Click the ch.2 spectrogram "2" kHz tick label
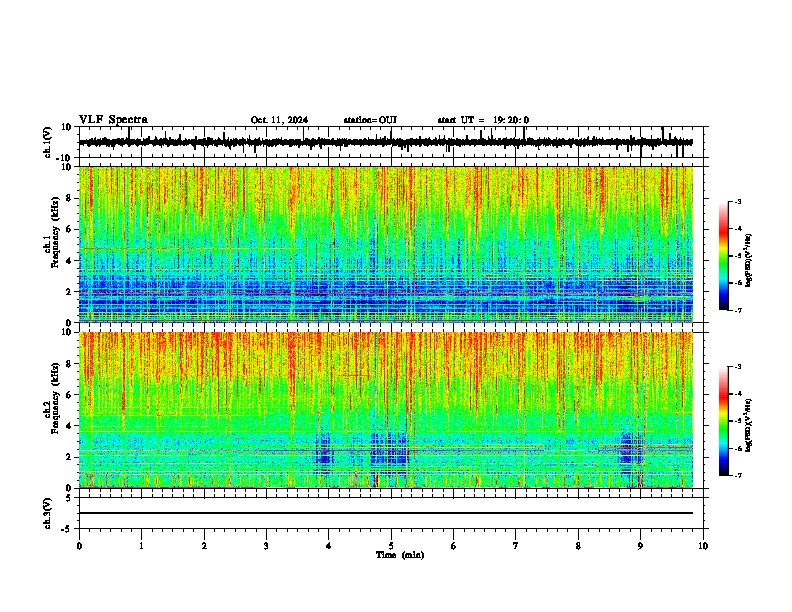792x612 pixels. coord(69,457)
